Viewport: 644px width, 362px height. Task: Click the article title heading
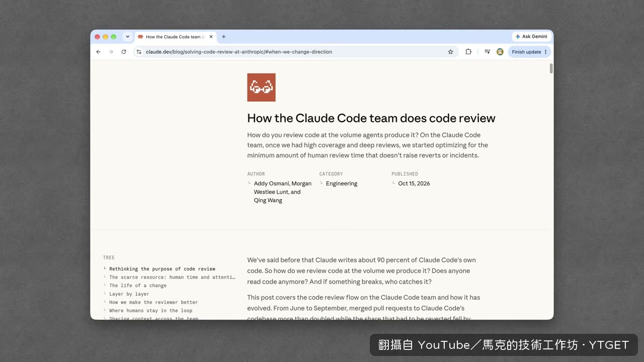(x=371, y=118)
